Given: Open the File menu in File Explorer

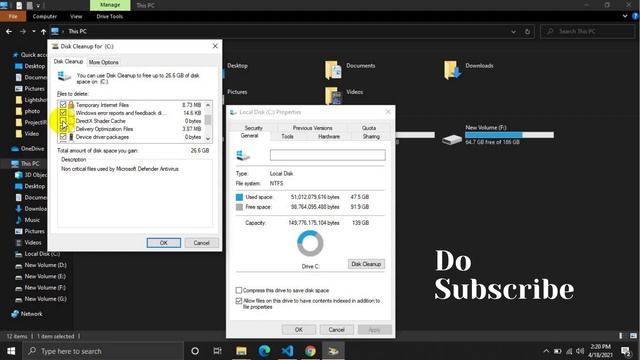Looking at the screenshot, I should 13,16.
